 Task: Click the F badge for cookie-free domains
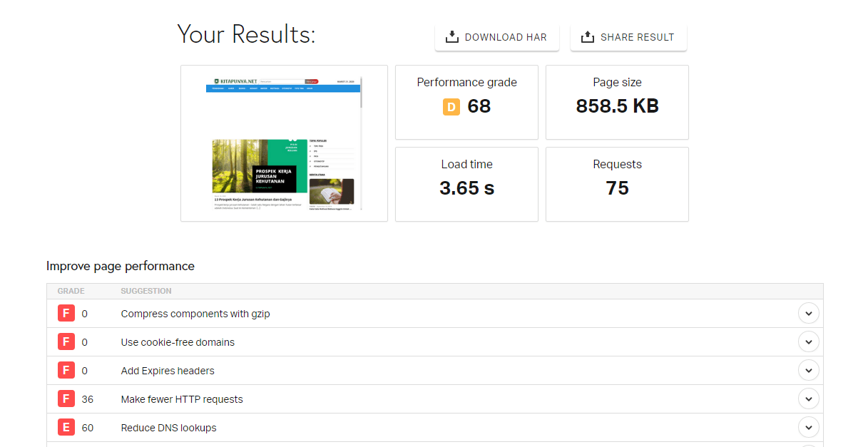pyautogui.click(x=66, y=342)
